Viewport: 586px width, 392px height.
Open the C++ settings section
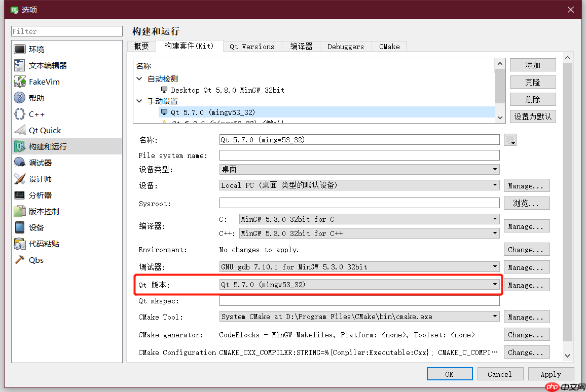pos(34,113)
